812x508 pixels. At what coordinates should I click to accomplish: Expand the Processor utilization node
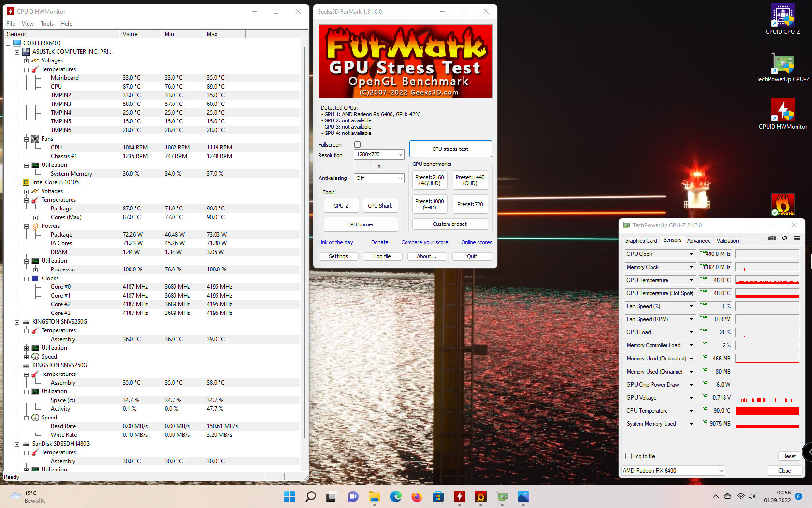pyautogui.click(x=35, y=270)
